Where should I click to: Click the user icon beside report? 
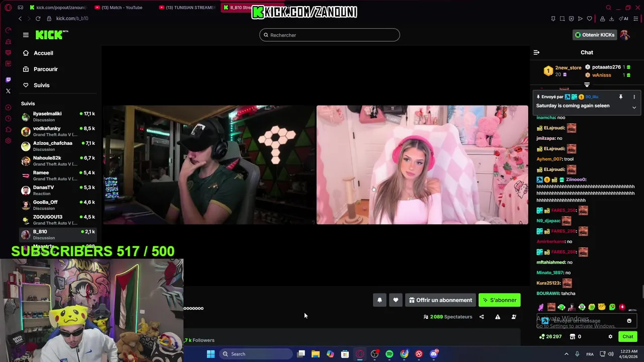pyautogui.click(x=514, y=317)
